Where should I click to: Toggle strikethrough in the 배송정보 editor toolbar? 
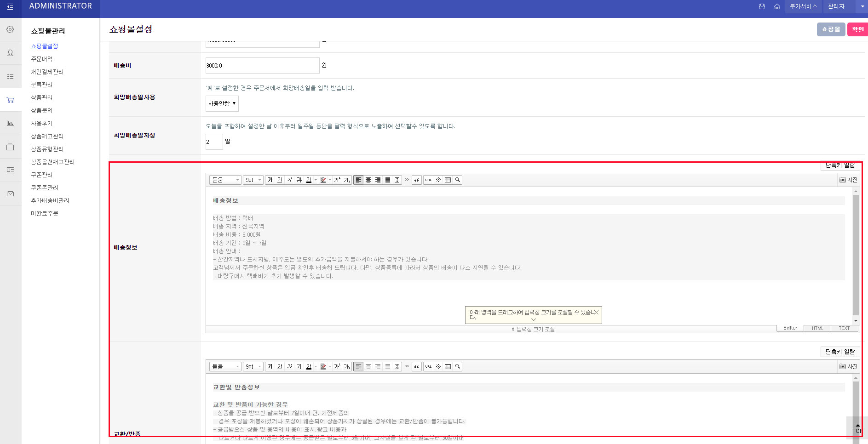coord(299,180)
